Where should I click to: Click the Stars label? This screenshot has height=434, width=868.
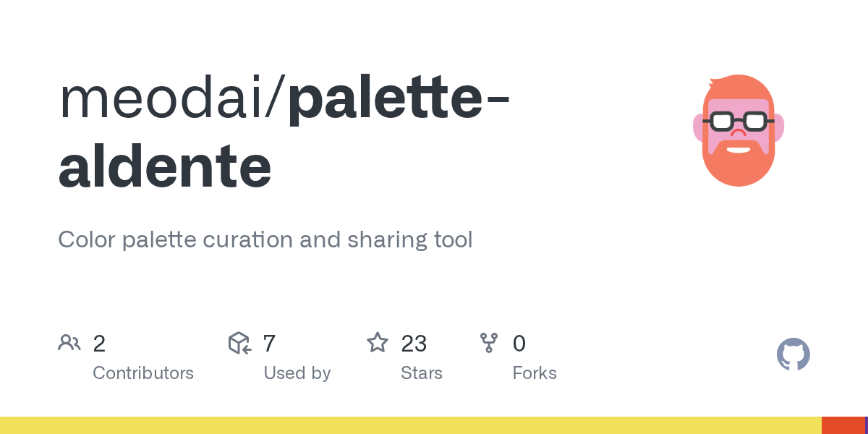422,373
